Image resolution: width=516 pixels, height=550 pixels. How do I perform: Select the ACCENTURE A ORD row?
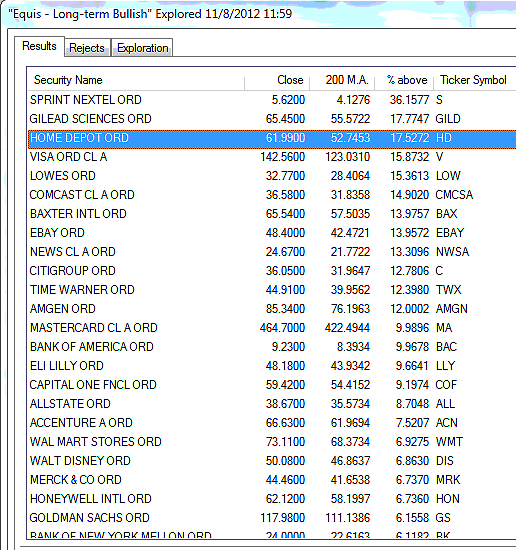[x=272, y=423]
